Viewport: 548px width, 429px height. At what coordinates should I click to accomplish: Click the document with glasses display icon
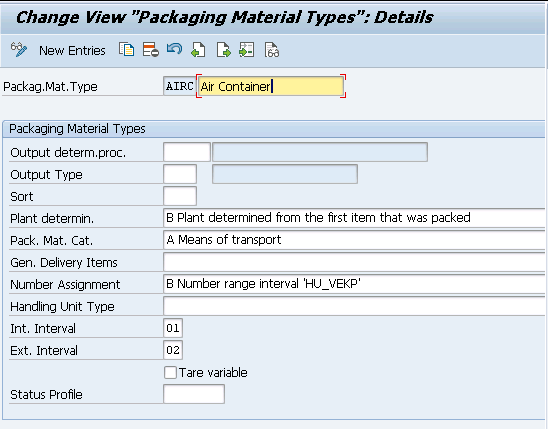272,50
